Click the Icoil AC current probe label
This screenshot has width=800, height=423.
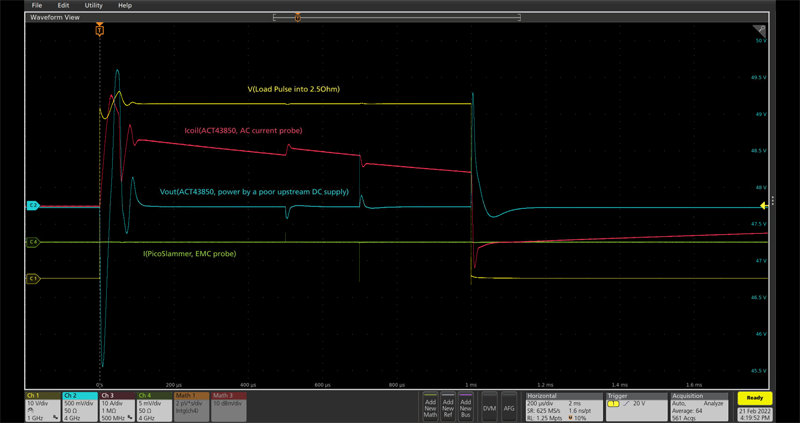coord(243,131)
